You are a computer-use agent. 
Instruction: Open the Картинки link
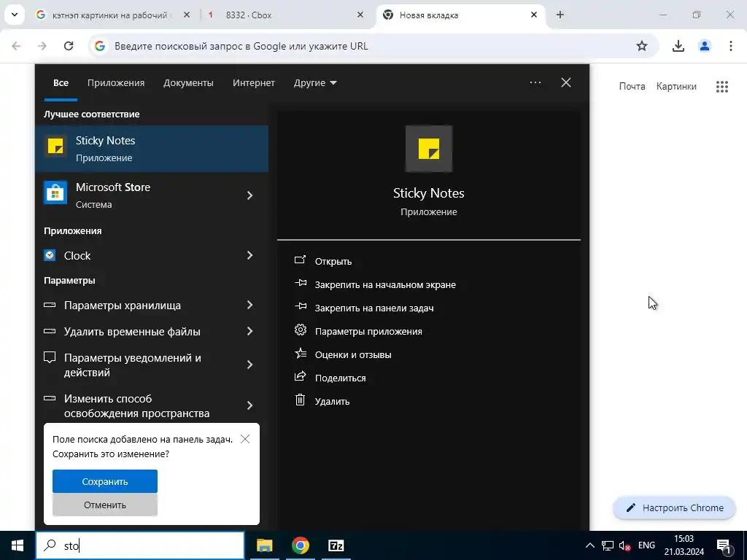(x=676, y=86)
